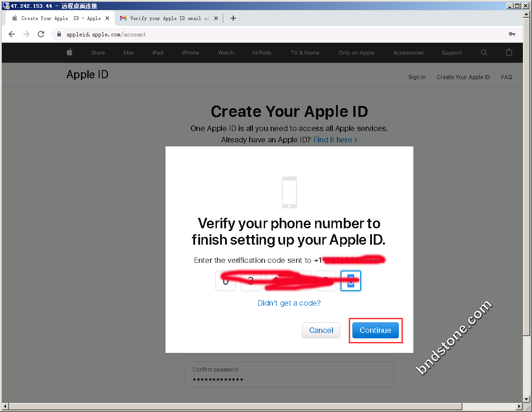Click the horizontal scrollbar right arrow

519,406
